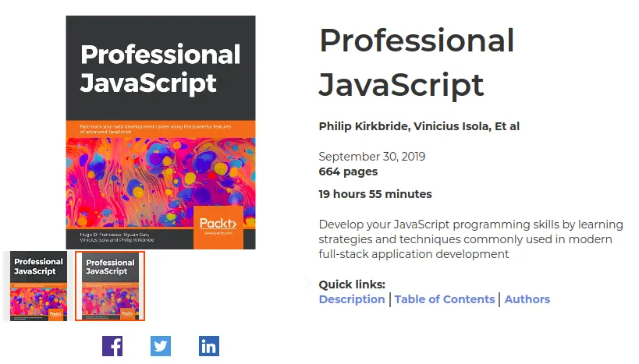Click the Quick links label

[352, 284]
